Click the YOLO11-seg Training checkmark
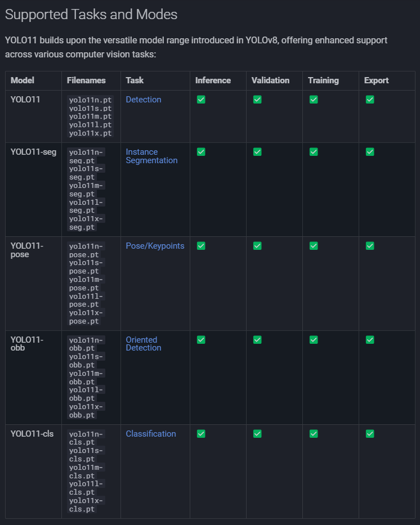 [x=314, y=152]
